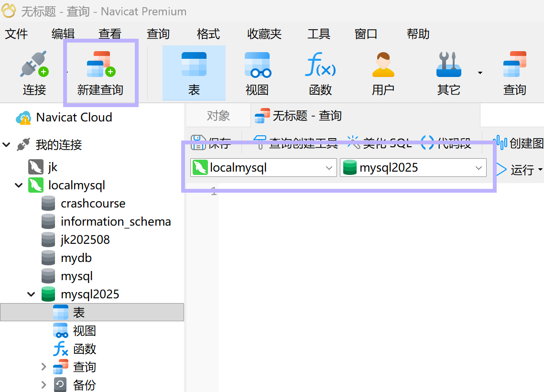Click the Create Chart button
The image size is (544, 392).
click(518, 142)
